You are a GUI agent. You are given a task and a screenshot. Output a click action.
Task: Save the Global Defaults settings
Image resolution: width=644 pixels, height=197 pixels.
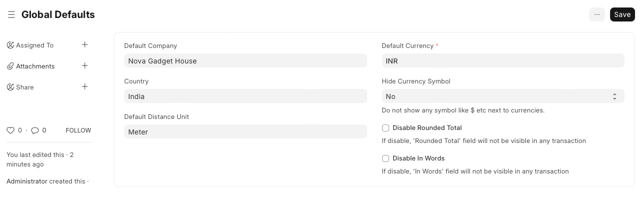click(622, 14)
